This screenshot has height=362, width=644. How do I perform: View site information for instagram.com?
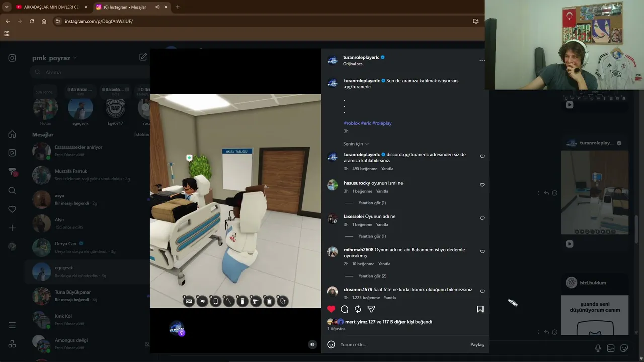(x=58, y=21)
